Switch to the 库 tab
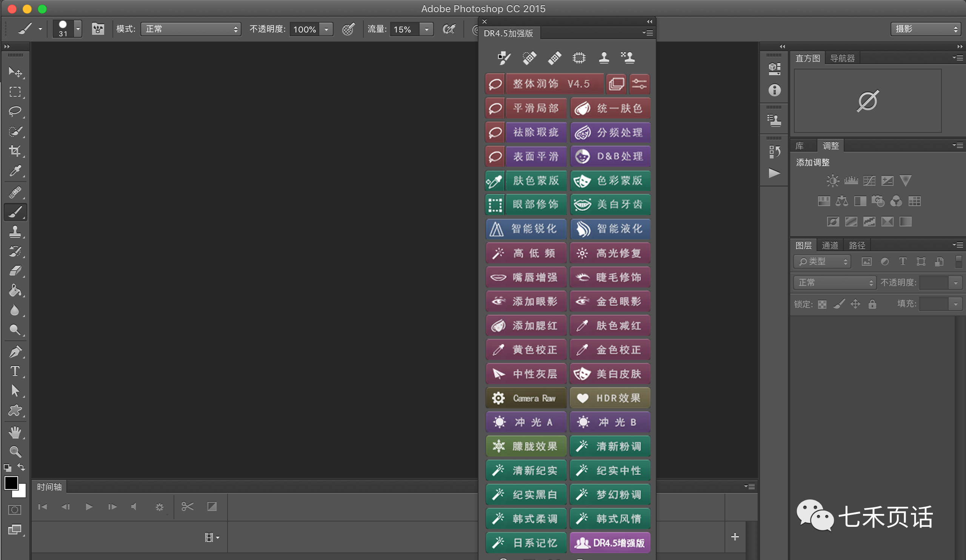This screenshot has width=966, height=560. pos(800,146)
